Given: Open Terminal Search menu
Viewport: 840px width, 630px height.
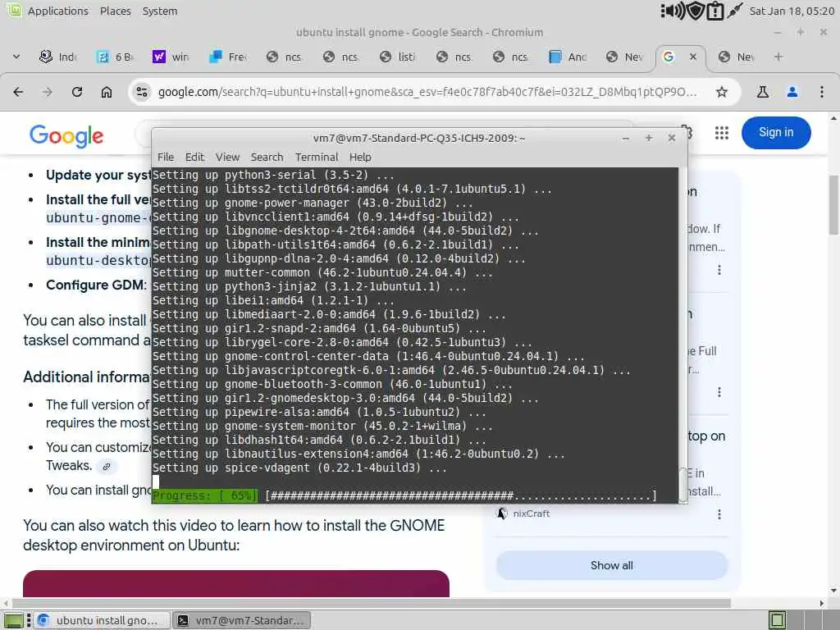Looking at the screenshot, I should click(x=267, y=157).
